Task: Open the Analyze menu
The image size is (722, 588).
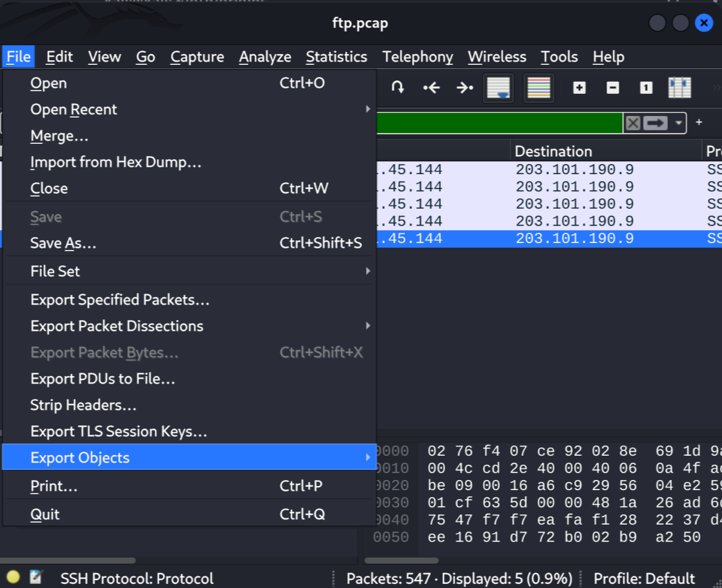Action: tap(265, 57)
